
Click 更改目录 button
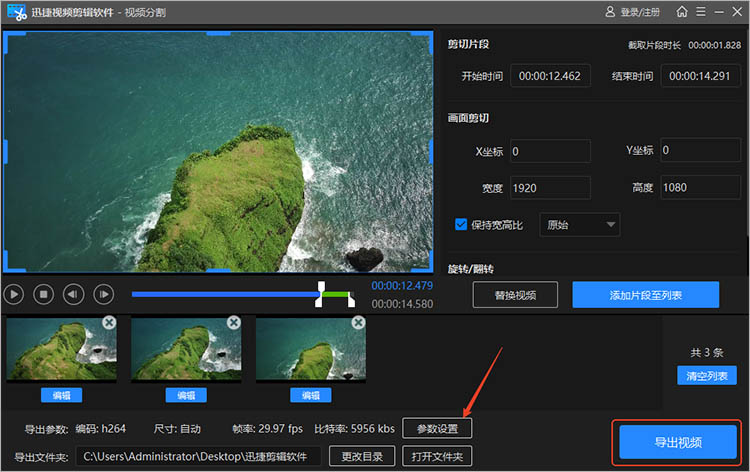coord(362,456)
